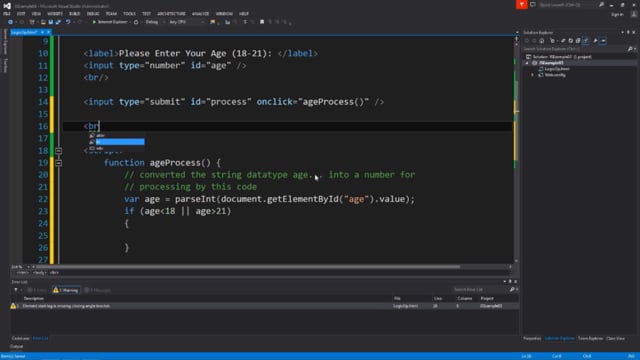Open the EDIT menu
This screenshot has width=640, height=360.
(x=21, y=14)
